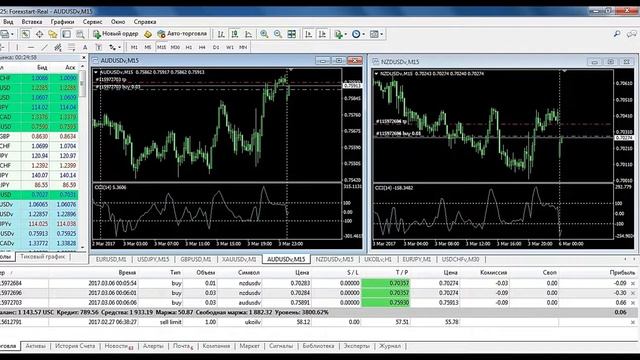Open the Справка menu
The width and height of the screenshot is (640, 360).
coord(145,22)
